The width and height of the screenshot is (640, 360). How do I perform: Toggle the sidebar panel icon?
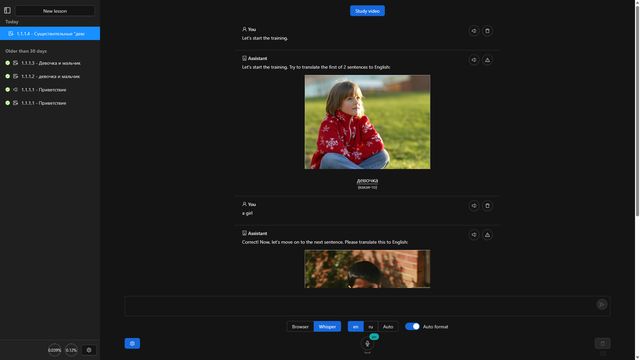tap(7, 11)
